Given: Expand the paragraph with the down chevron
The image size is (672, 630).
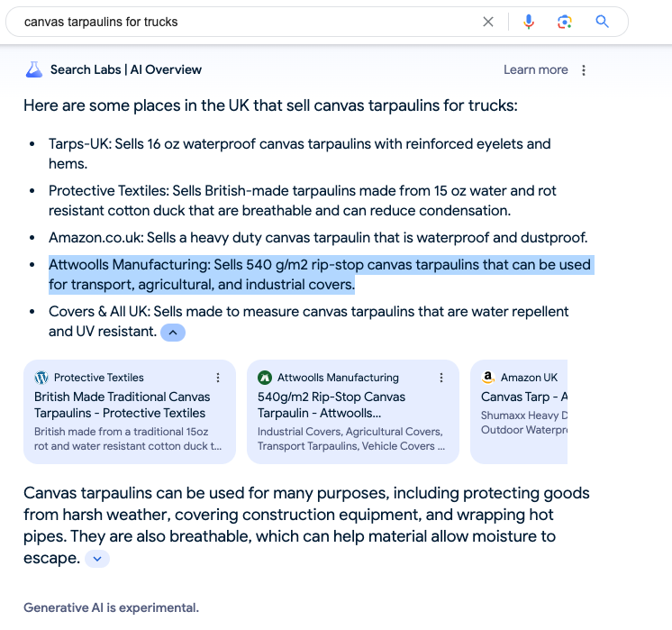Looking at the screenshot, I should pos(97,559).
